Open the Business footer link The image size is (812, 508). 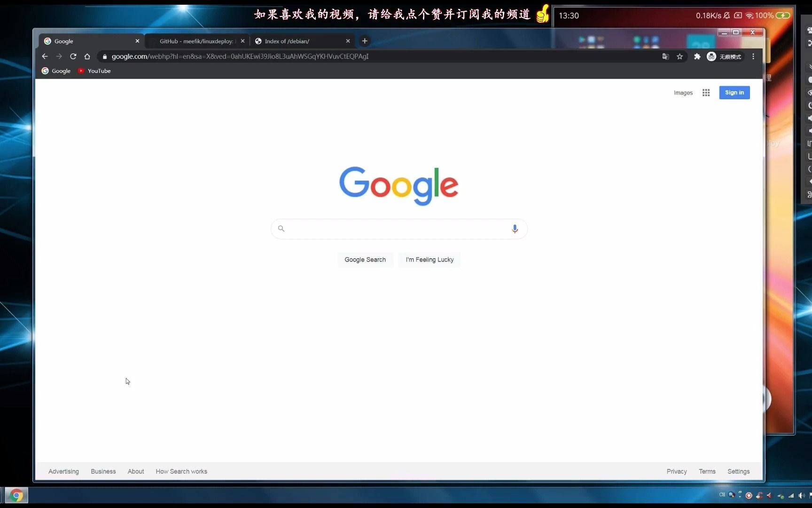[103, 471]
